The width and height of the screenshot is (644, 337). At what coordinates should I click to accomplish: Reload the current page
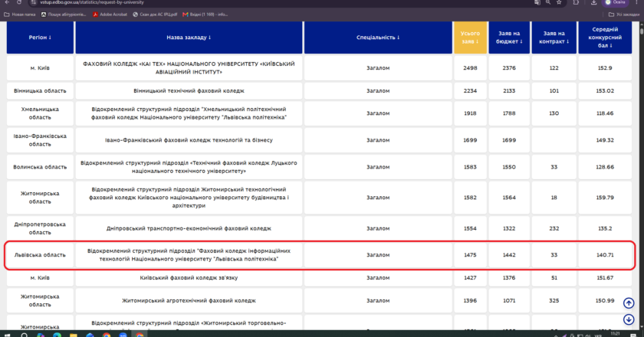pos(19,2)
